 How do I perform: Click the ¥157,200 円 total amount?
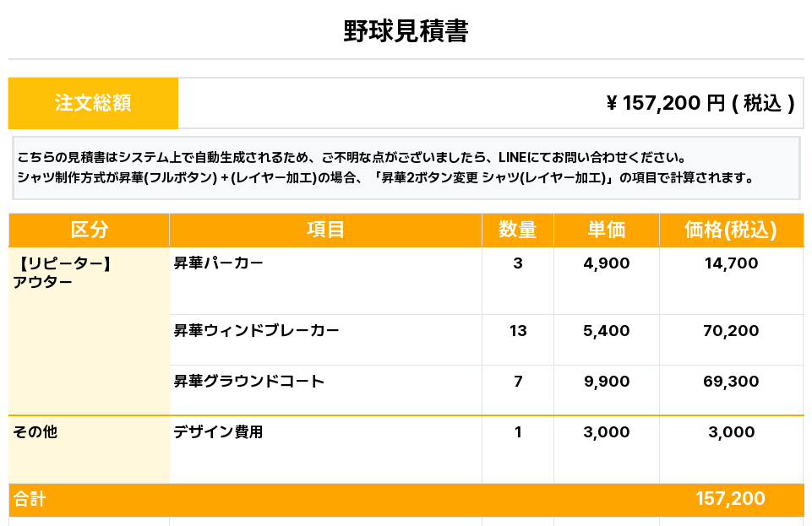click(700, 103)
